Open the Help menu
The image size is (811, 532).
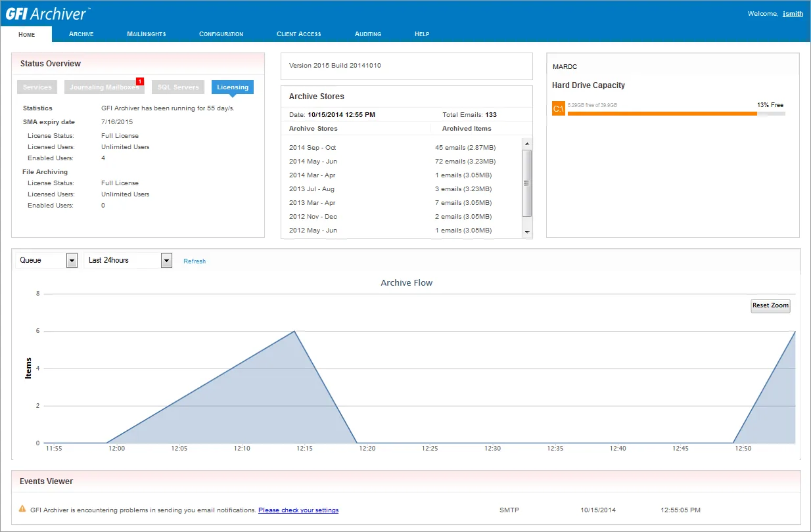coord(422,34)
